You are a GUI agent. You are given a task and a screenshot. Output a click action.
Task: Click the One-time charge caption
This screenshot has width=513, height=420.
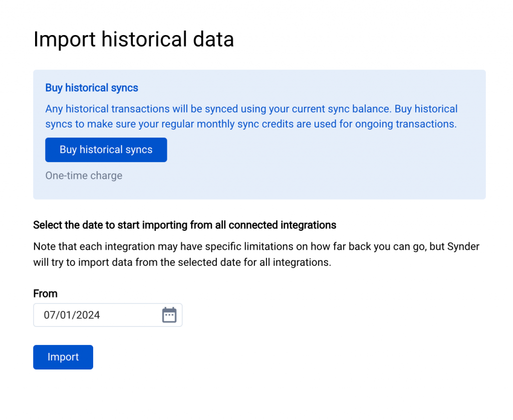point(84,176)
